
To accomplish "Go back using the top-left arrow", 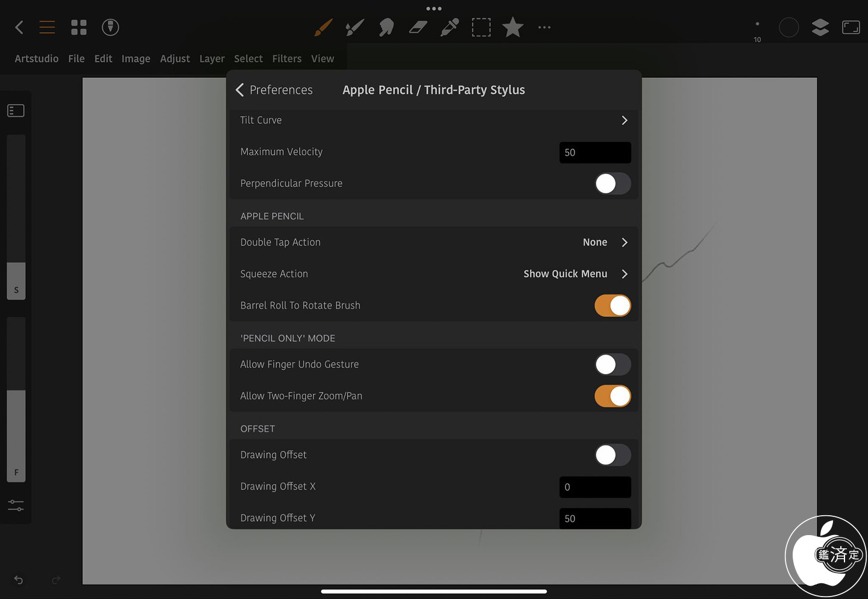I will click(x=19, y=27).
